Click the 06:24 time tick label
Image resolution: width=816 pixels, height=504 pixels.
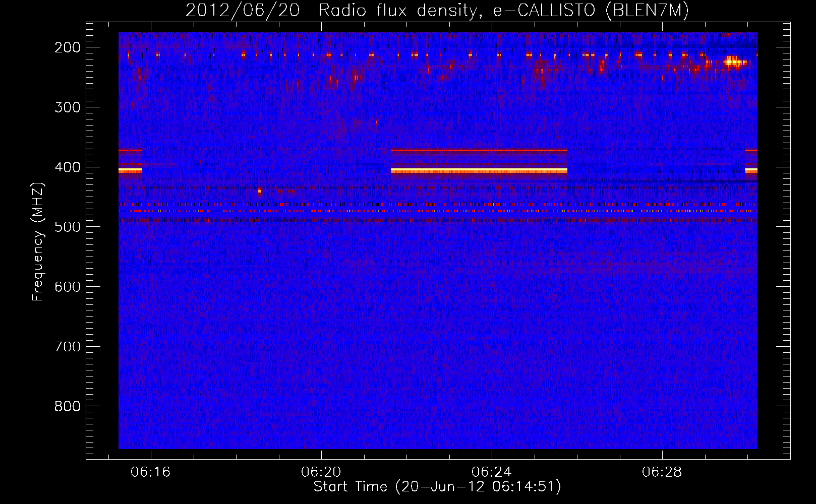[x=492, y=472]
